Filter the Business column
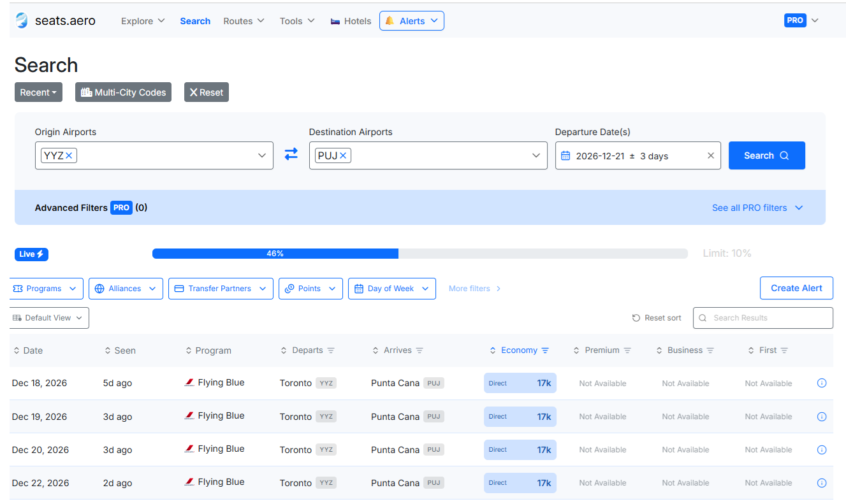Image resolution: width=846 pixels, height=504 pixels. point(710,350)
